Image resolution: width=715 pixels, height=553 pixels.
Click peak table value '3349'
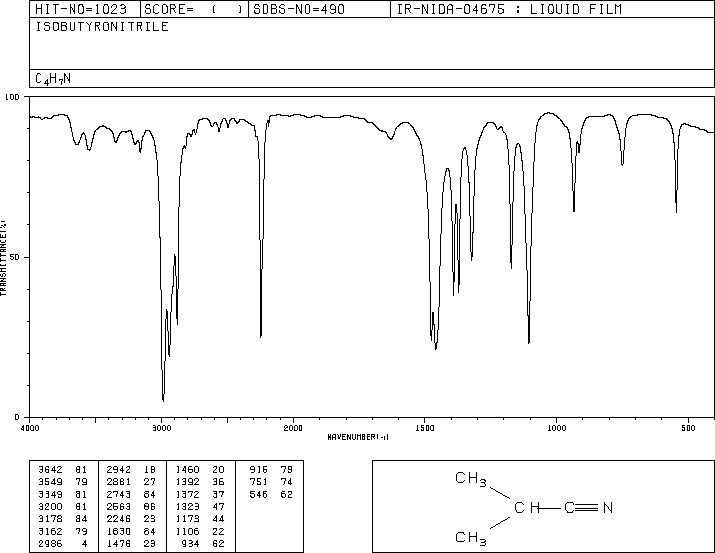point(50,494)
